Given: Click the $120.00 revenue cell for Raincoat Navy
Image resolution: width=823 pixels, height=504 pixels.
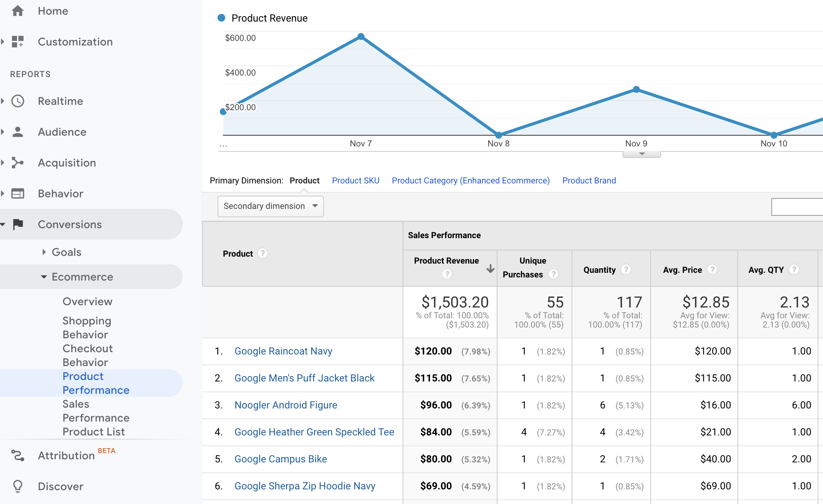Looking at the screenshot, I should pyautogui.click(x=433, y=351).
